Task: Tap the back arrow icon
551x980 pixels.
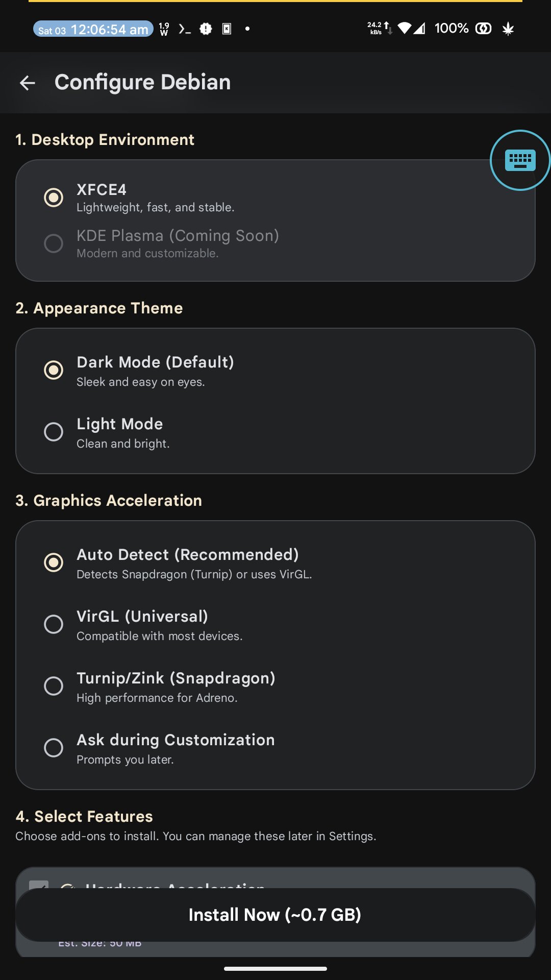Action: coord(28,83)
